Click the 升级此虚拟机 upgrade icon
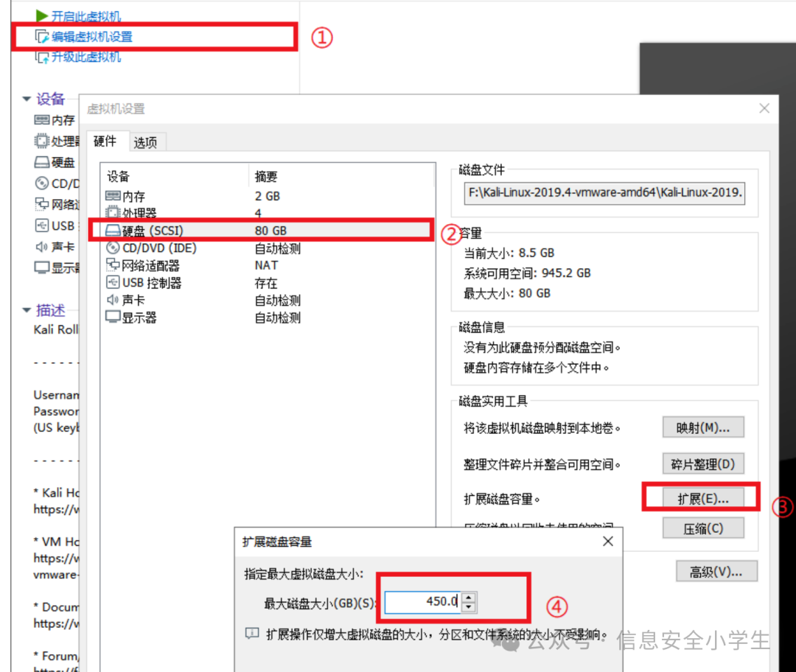Screen dimensions: 796x672 [42, 57]
